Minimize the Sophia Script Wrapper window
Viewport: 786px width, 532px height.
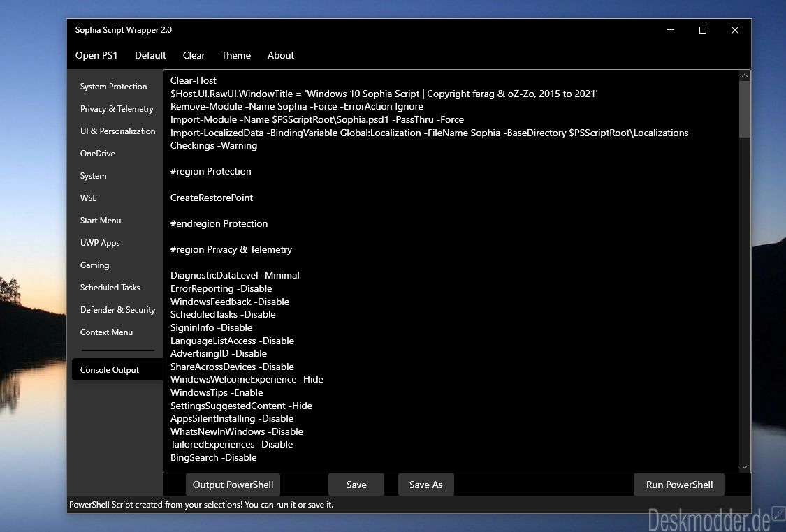pos(671,30)
